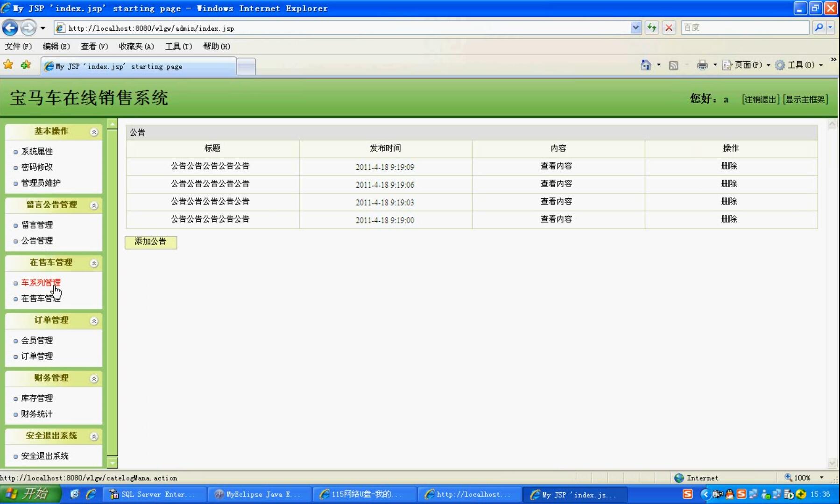
Task: Collapse the 安全退出系统 sidebar section
Action: coord(94,436)
